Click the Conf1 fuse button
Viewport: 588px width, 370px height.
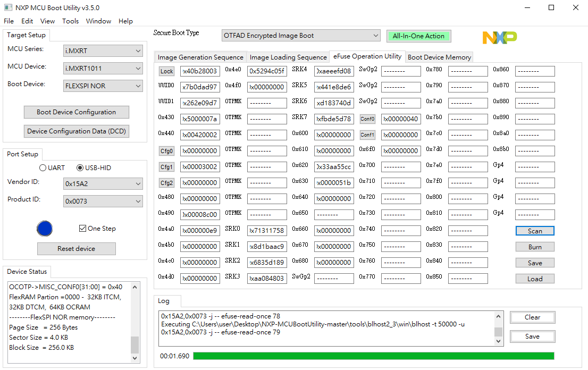(367, 134)
